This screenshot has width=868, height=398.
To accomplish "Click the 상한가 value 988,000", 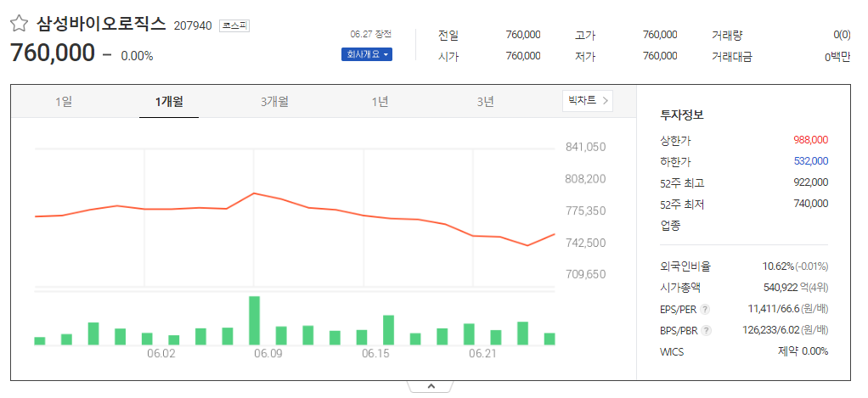I will [810, 140].
